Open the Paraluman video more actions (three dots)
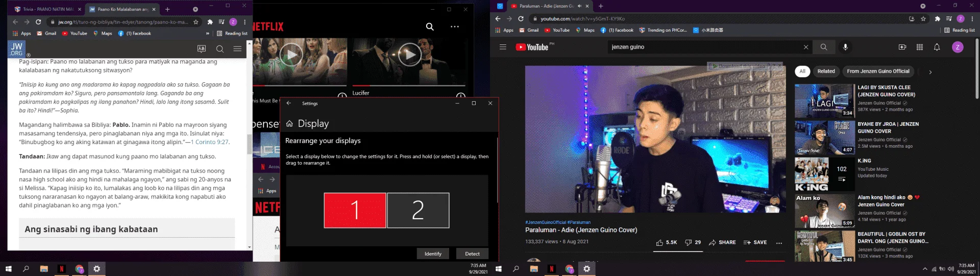 point(779,243)
